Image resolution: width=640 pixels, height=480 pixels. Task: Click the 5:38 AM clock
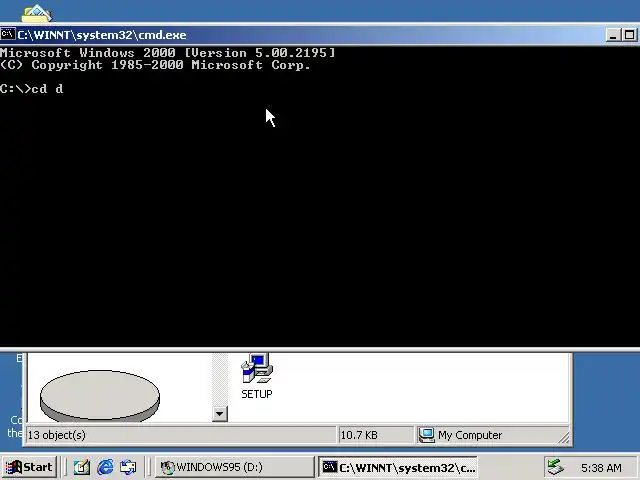pyautogui.click(x=601, y=468)
